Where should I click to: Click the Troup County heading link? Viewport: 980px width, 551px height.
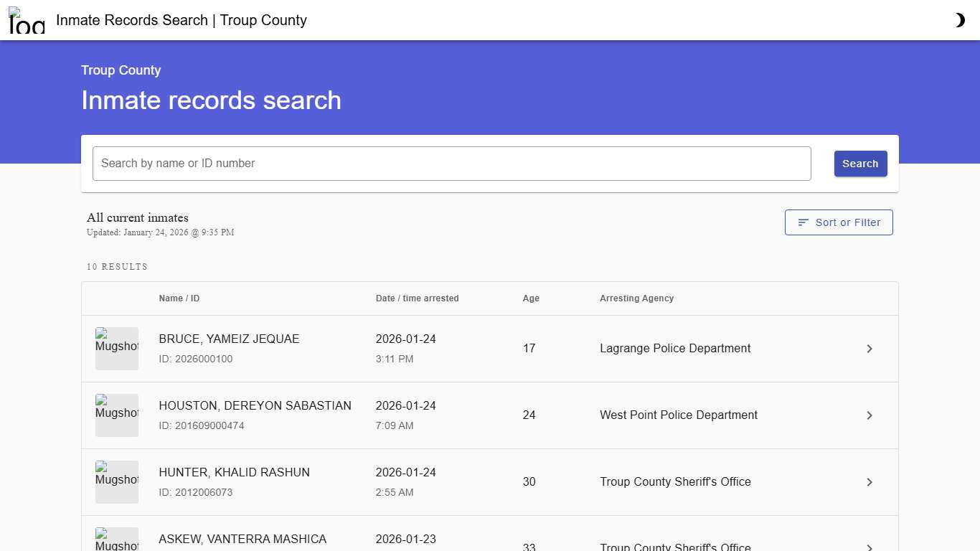pos(121,70)
